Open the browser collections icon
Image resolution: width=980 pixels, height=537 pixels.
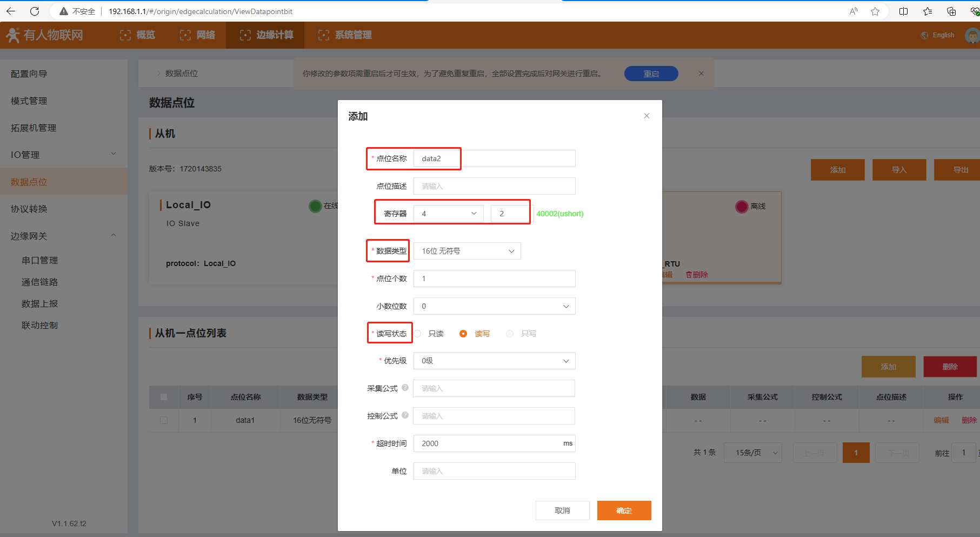951,11
